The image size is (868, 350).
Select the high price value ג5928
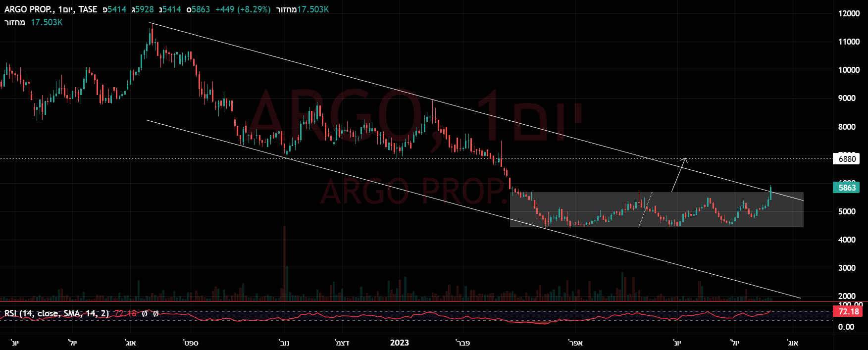tap(143, 9)
